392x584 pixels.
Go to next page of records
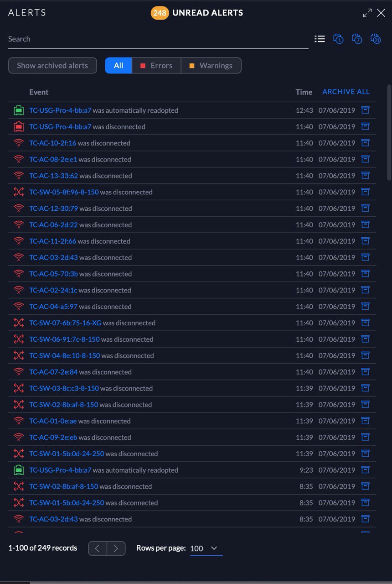coord(116,548)
